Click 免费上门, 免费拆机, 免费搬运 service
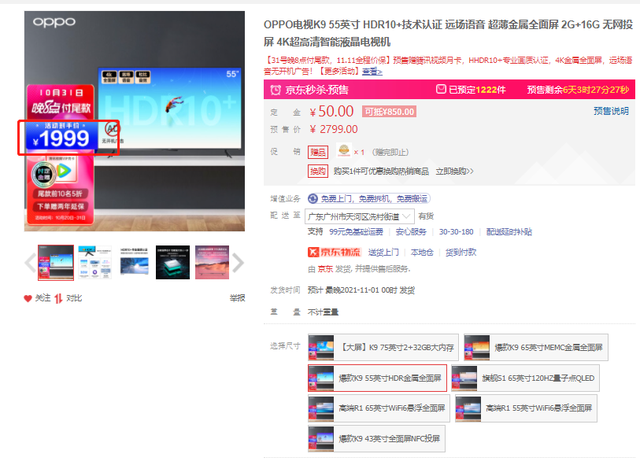The image size is (640, 465). tap(369, 199)
